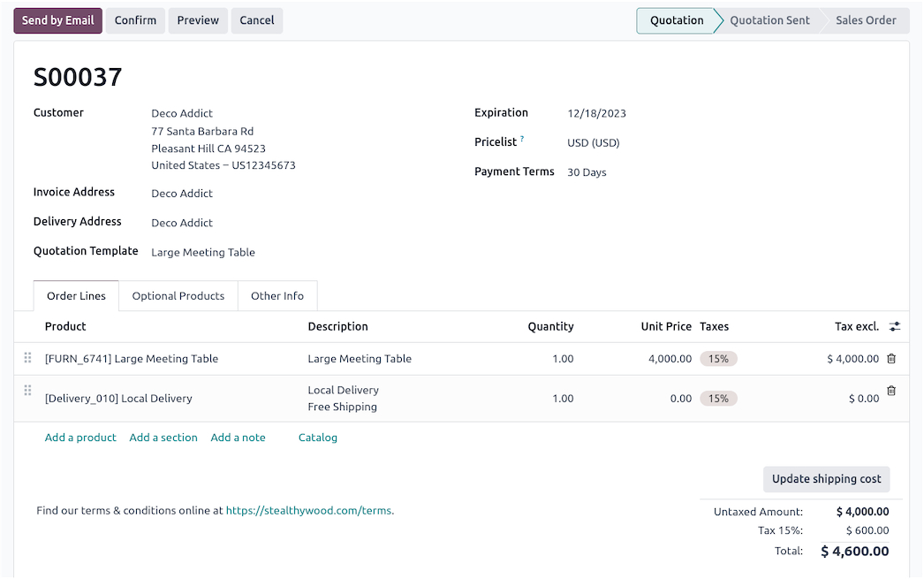Preview the quotation
The image size is (924, 579).
(197, 19)
